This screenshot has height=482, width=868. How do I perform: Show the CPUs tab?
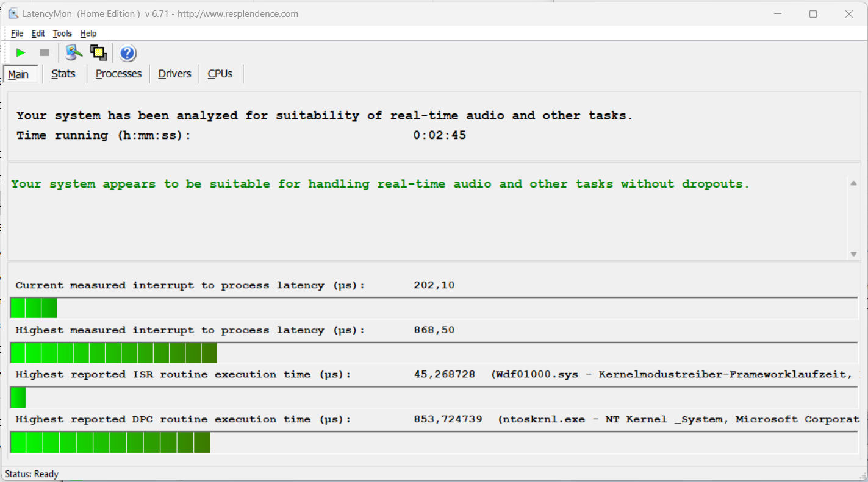pos(220,74)
